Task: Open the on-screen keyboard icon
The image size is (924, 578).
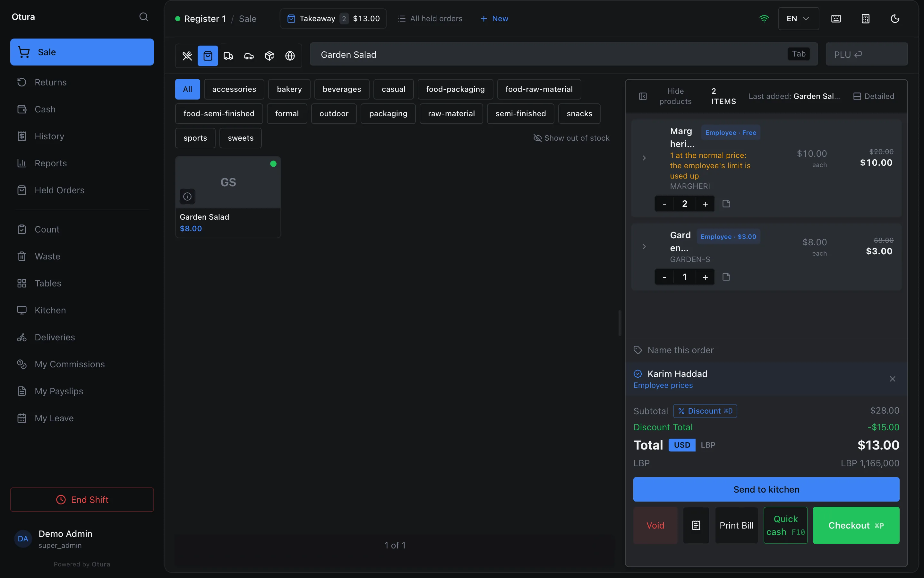Action: click(836, 19)
